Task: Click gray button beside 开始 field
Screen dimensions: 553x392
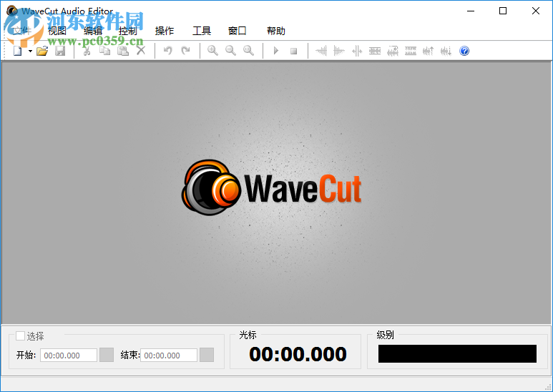Action: click(107, 355)
